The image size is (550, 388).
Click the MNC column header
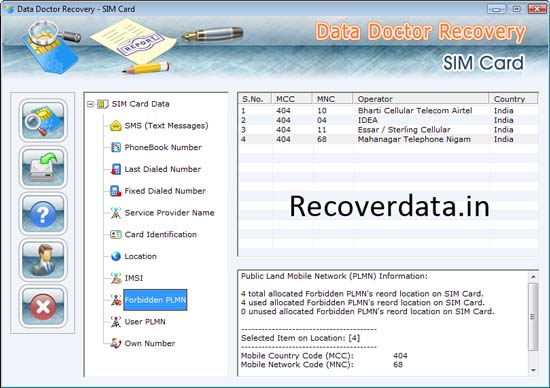click(332, 99)
